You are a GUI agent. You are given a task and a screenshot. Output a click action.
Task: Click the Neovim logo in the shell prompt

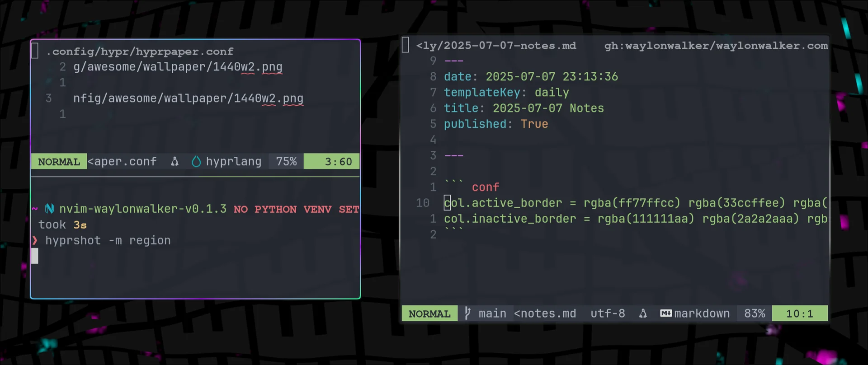pos(49,209)
